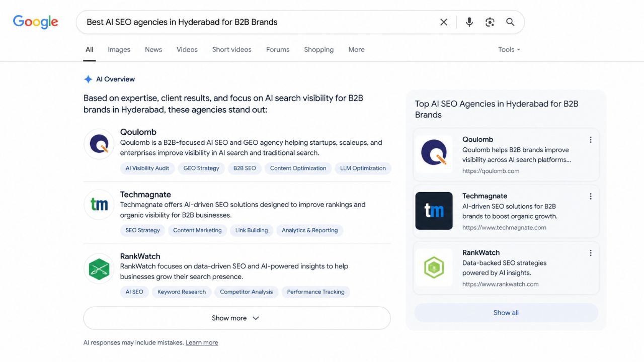Switch to the Images tab
The width and height of the screenshot is (644, 362).
coord(119,49)
